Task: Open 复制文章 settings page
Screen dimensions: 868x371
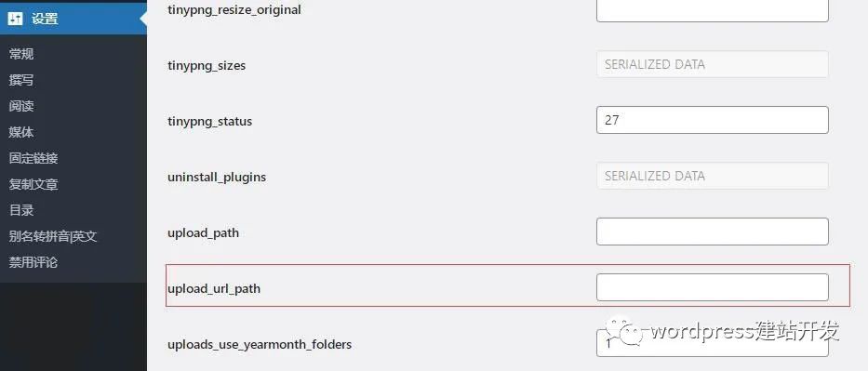Action: click(x=33, y=184)
